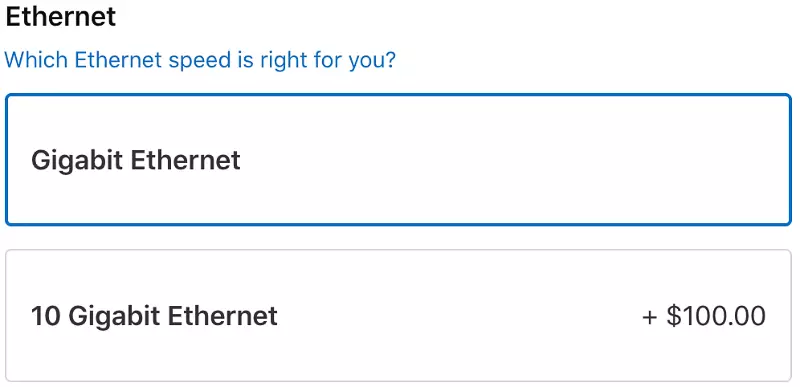Click 'Which Ethernet' at the help link's start
This screenshot has width=800, height=387.
click(x=84, y=60)
